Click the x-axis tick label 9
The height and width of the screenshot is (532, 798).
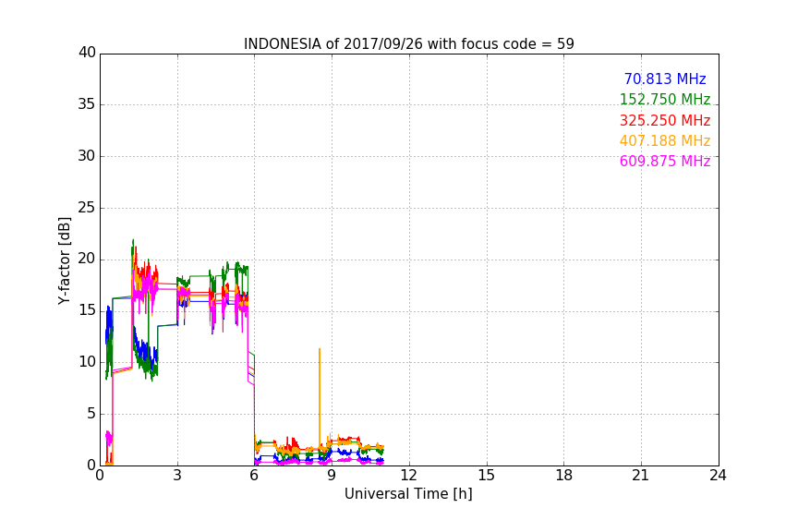(332, 476)
